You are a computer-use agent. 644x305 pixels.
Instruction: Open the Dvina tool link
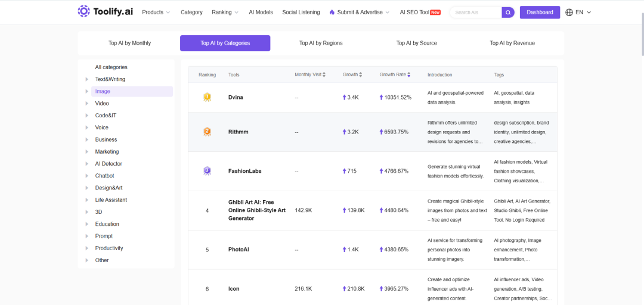point(236,97)
